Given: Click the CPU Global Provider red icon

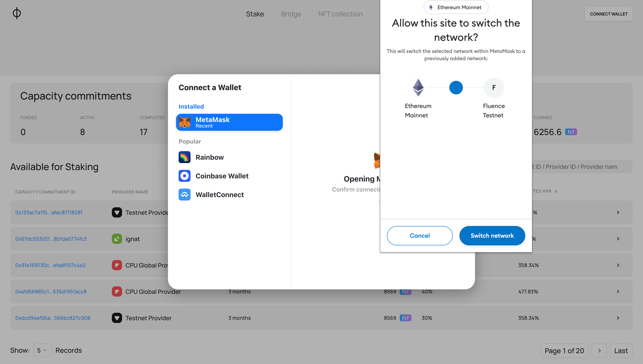Looking at the screenshot, I should click(117, 265).
